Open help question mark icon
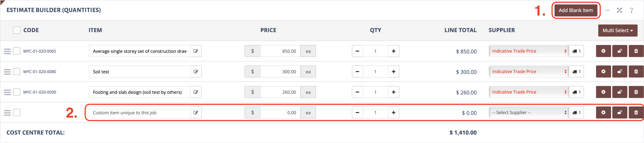 (631, 10)
